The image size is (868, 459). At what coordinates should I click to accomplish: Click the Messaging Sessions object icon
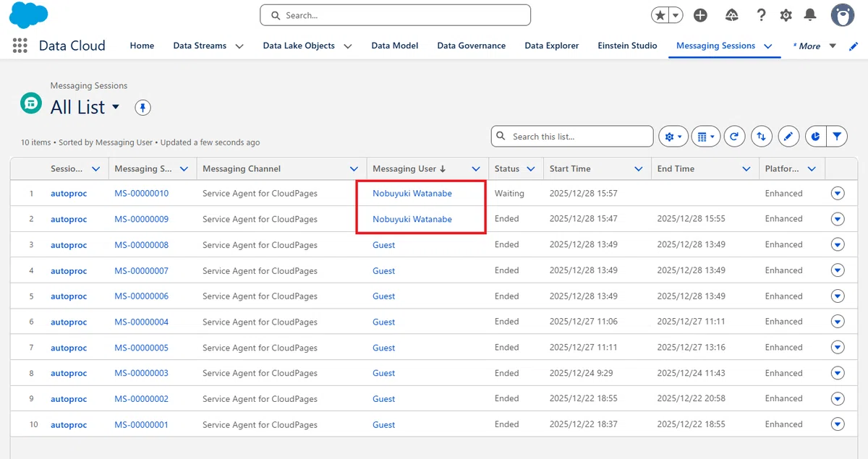tap(30, 103)
